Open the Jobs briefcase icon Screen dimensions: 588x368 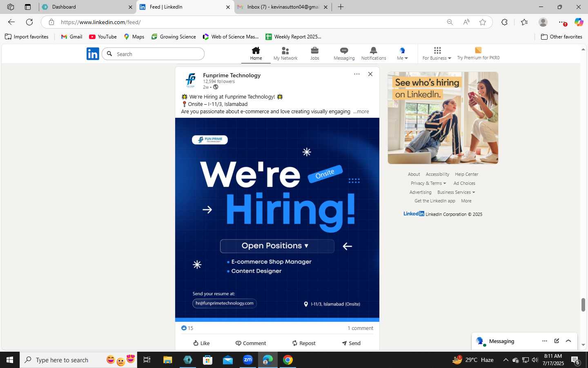tap(314, 51)
